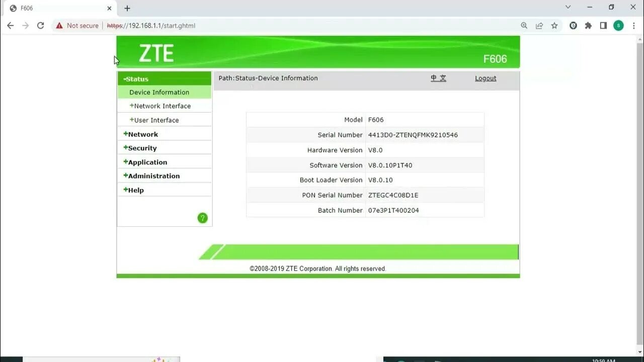644x362 pixels.
Task: Expand Network Interface submenu
Action: 160,106
